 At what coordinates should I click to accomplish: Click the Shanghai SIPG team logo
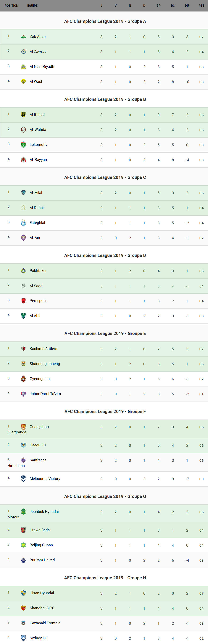click(23, 608)
